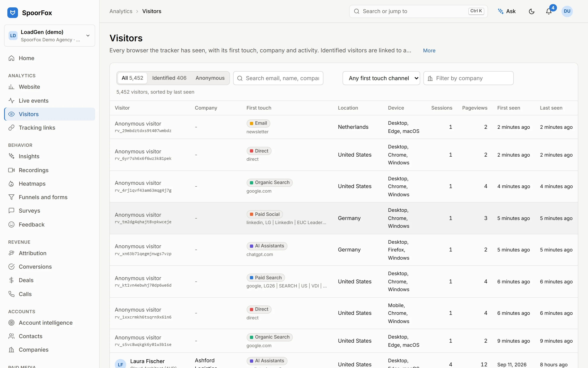Open Any first touch channel dropdown
The image size is (588, 368).
coord(381,78)
